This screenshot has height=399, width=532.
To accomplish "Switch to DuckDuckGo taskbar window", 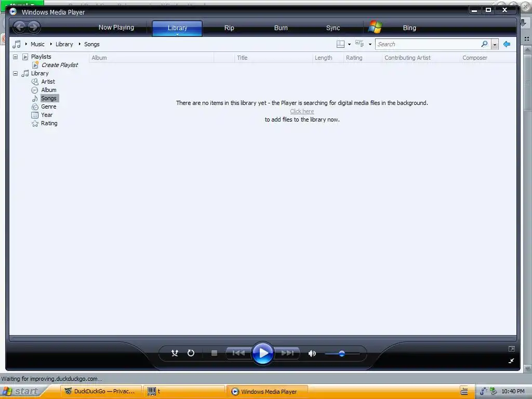I will pos(101,391).
